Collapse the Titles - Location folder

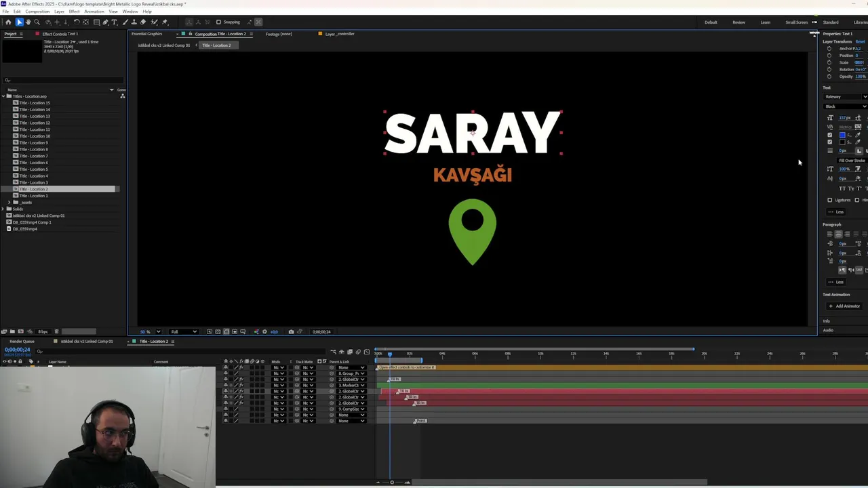point(3,96)
